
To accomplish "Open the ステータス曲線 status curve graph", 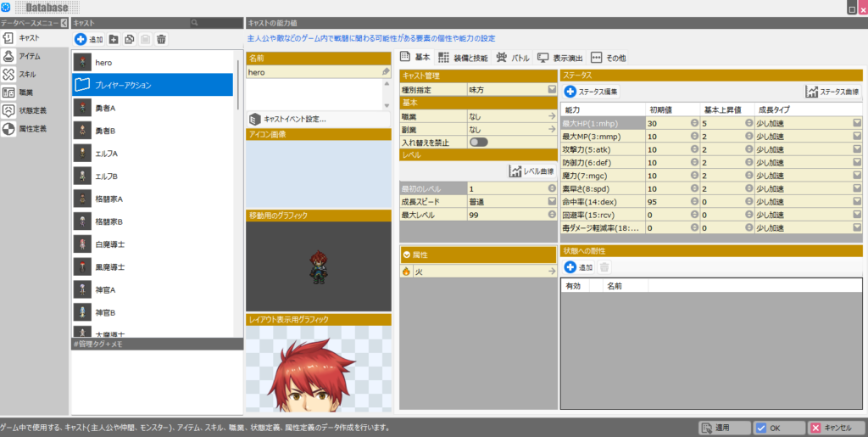I will (833, 92).
